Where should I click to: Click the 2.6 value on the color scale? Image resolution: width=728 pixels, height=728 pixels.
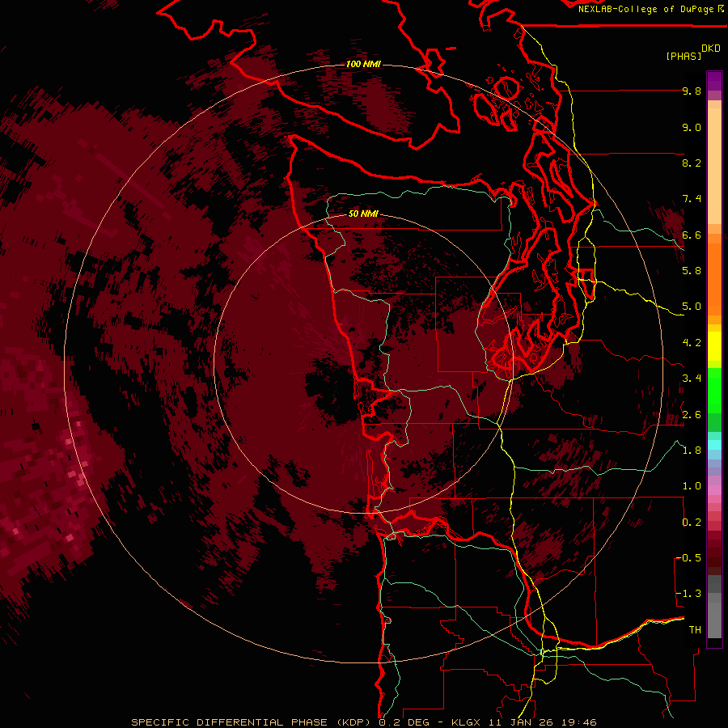pos(692,415)
